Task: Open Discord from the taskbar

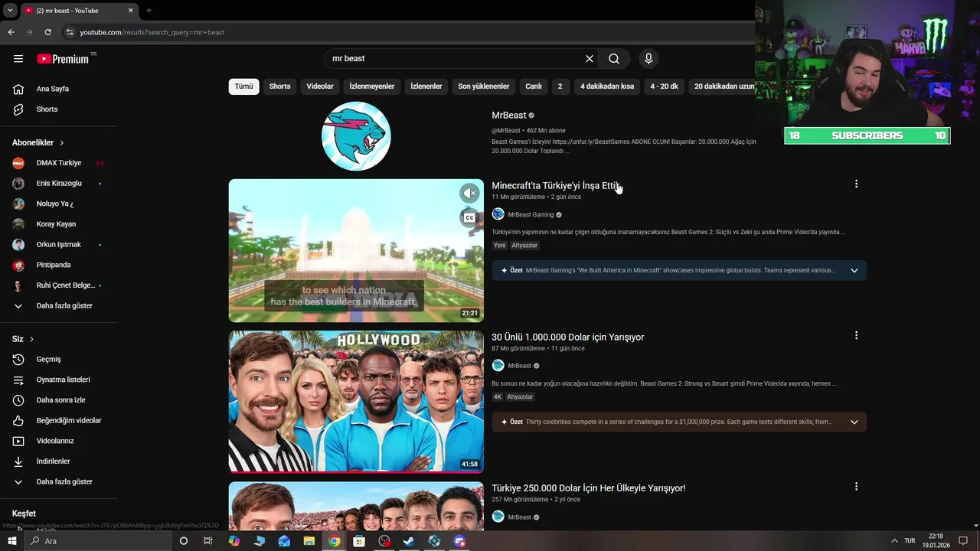Action: (459, 541)
